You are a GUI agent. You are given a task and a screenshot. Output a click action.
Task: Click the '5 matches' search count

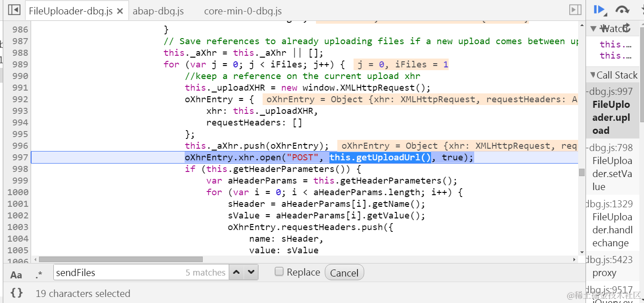pos(206,272)
